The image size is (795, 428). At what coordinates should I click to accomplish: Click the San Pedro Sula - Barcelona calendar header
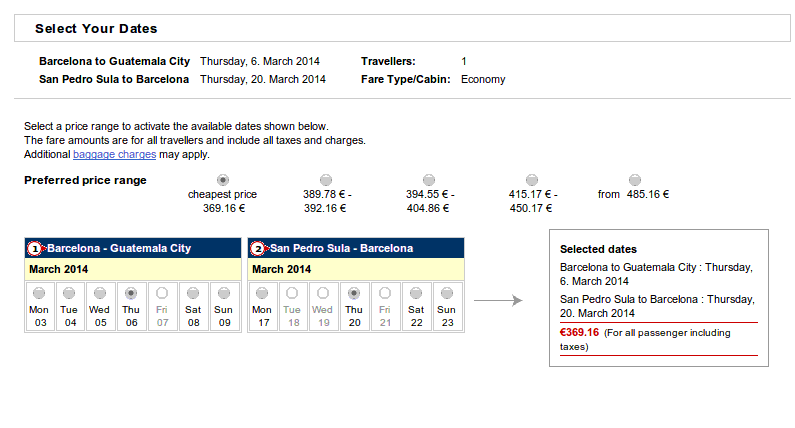tap(356, 248)
